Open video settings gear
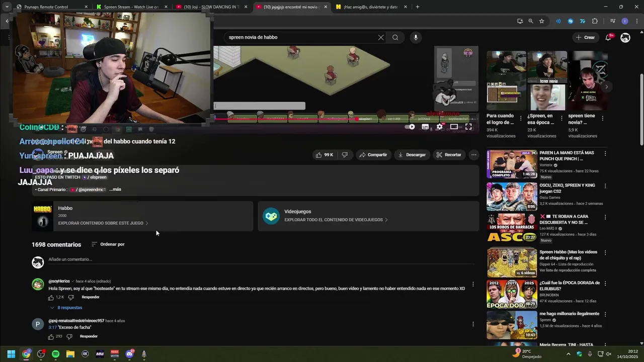644x362 pixels. click(439, 127)
